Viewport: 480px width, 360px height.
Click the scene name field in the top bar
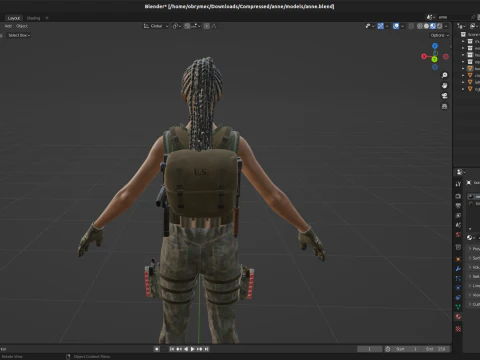coord(454,17)
